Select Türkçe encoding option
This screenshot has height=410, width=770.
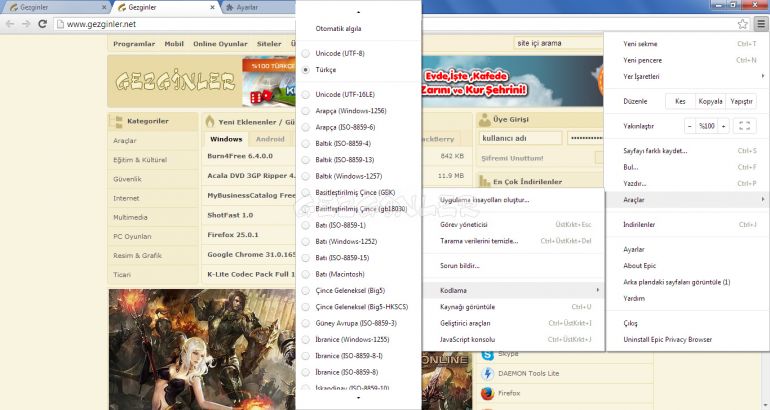click(326, 70)
